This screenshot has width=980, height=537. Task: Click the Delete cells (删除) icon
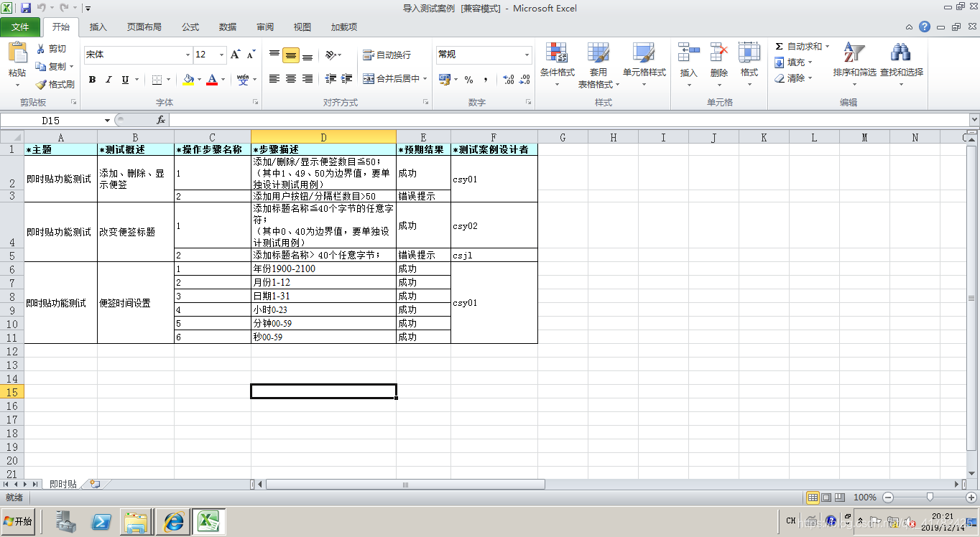tap(718, 52)
